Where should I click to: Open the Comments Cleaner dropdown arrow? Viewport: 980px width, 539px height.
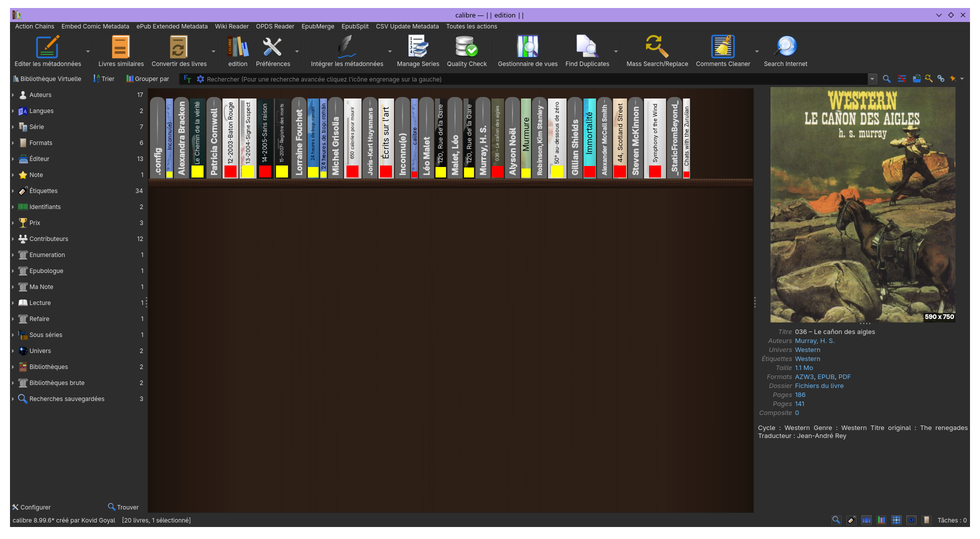click(x=757, y=51)
